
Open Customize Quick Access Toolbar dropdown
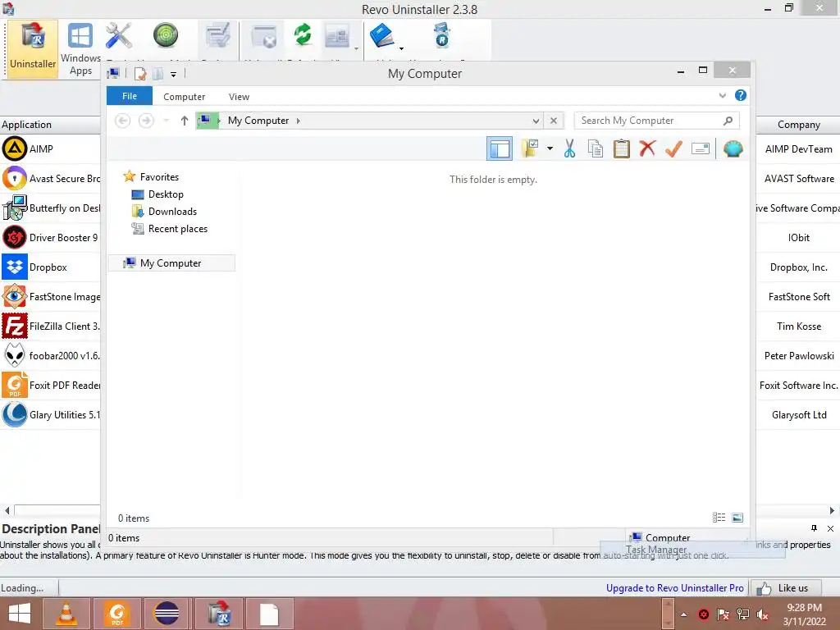coord(174,75)
